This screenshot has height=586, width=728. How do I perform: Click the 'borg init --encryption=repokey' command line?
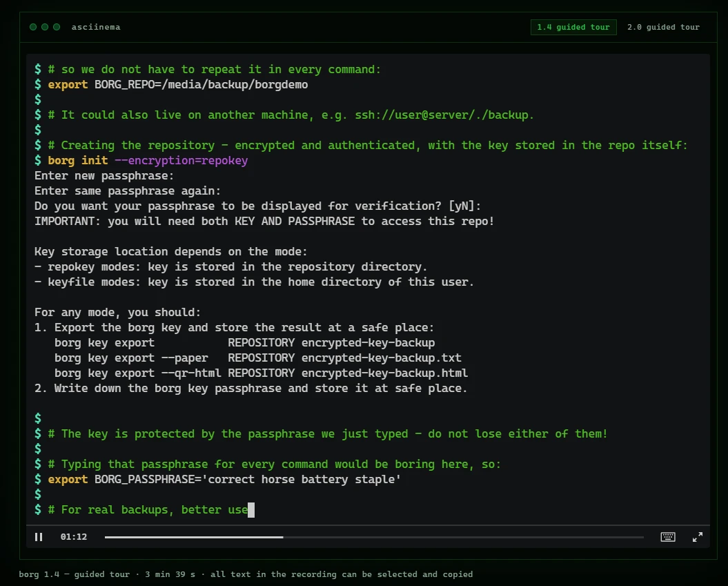(141, 160)
